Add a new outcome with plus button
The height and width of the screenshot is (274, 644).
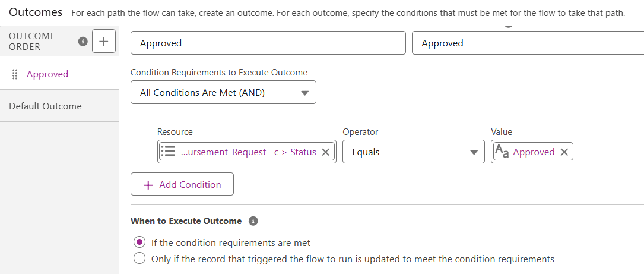coord(104,42)
